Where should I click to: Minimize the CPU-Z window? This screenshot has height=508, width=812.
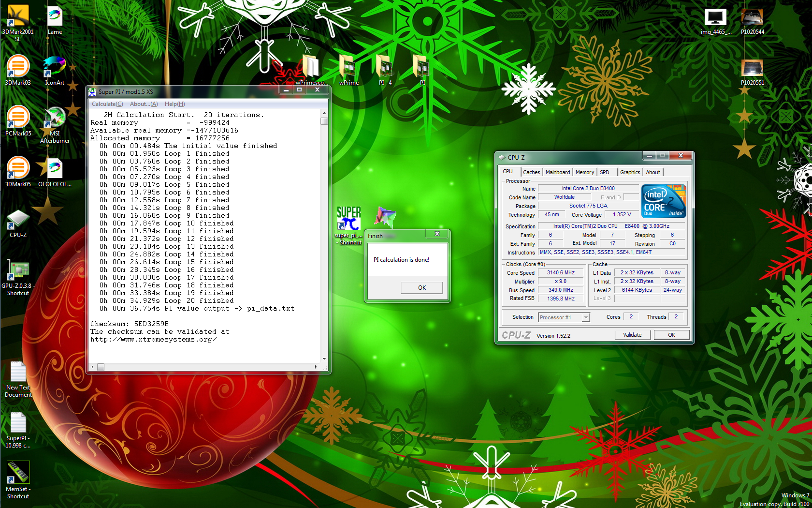pos(649,156)
